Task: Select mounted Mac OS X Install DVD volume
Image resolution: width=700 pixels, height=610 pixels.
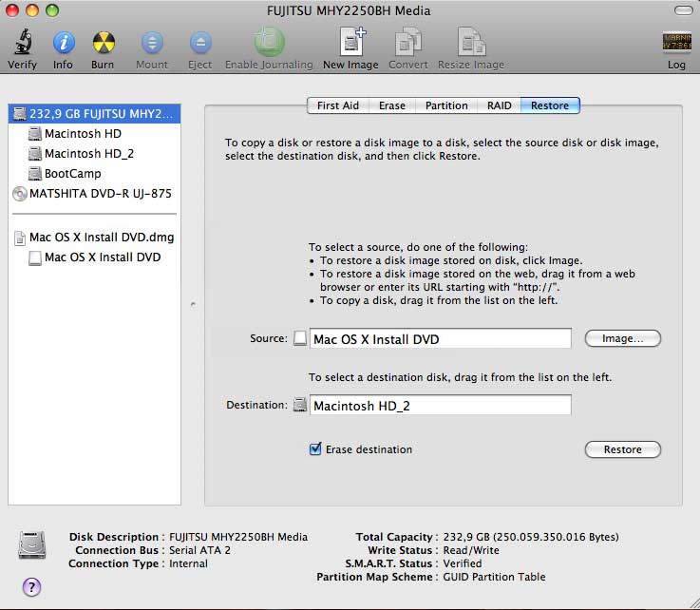Action: pyautogui.click(x=94, y=257)
